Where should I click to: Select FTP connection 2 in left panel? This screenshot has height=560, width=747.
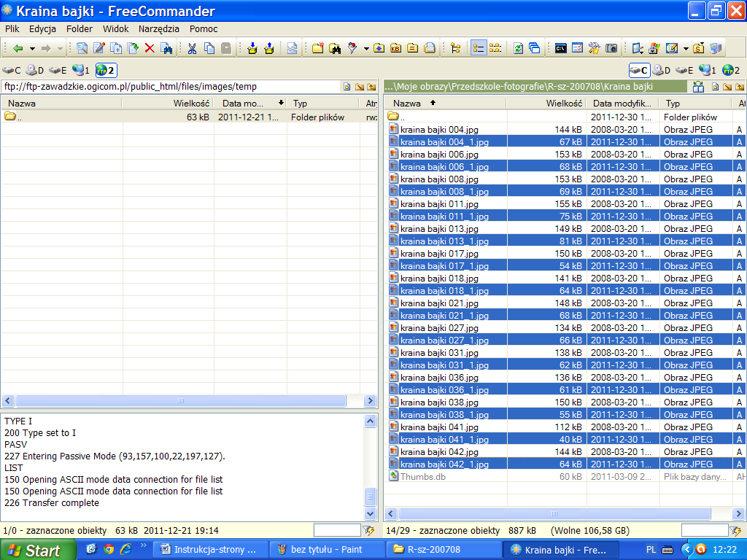coord(106,71)
